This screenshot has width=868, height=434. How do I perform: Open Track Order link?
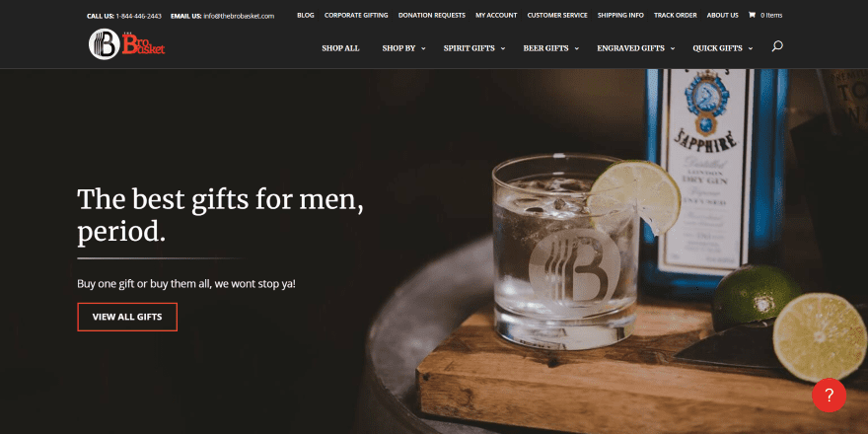pos(676,16)
